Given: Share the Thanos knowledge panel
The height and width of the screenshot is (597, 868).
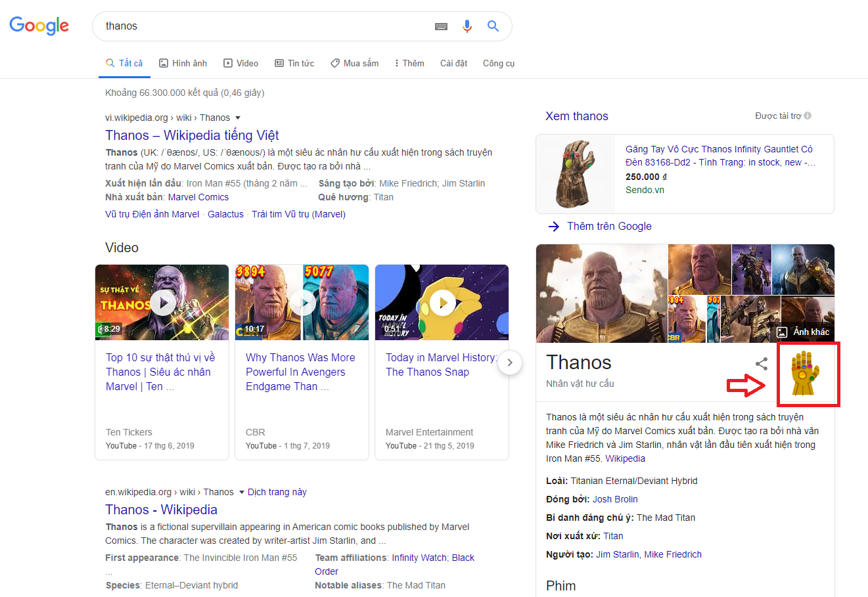Looking at the screenshot, I should (x=762, y=364).
